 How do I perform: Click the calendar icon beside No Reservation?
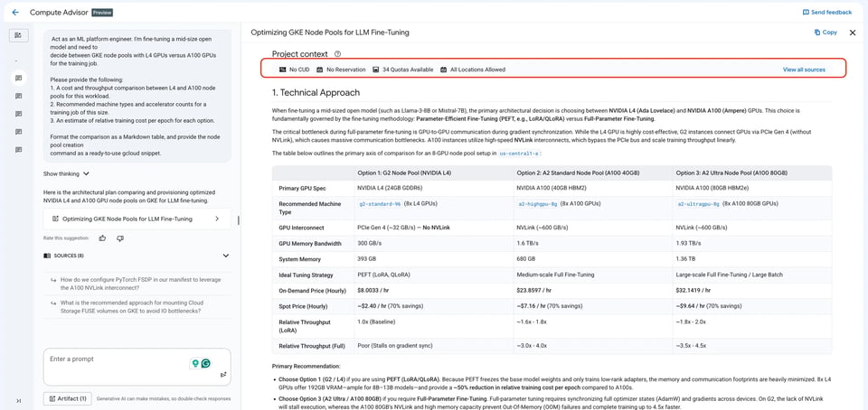coord(319,70)
